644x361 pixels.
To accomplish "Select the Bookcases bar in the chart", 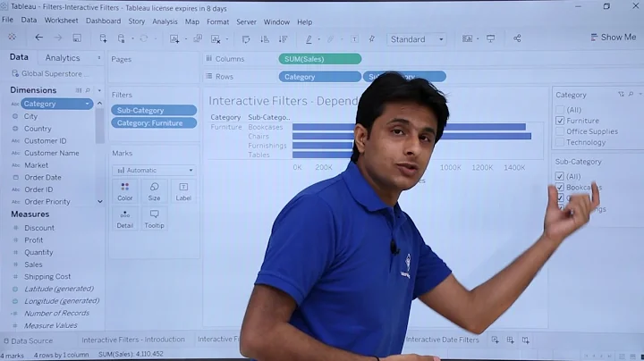I will (323, 127).
